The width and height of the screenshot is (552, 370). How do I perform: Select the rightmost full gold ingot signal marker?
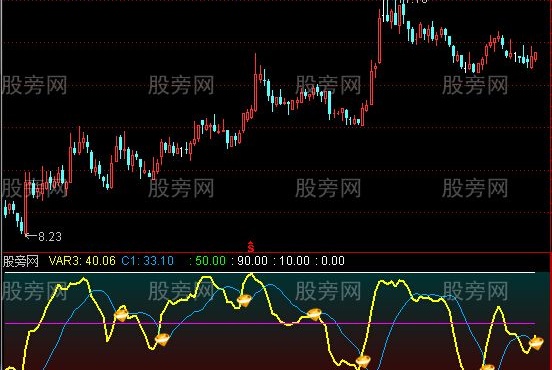point(536,343)
